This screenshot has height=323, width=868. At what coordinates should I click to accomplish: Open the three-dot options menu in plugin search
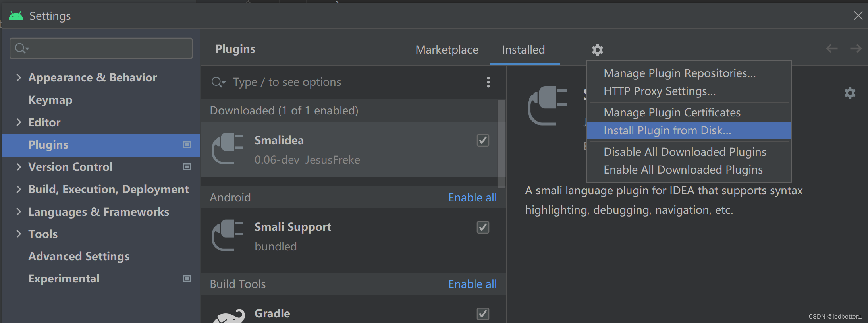click(x=488, y=82)
